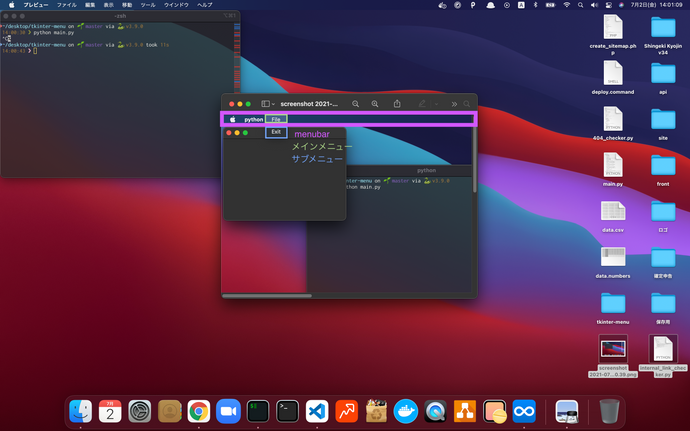Viewport: 690px width, 431px height.
Task: Show more toolbar items via double chevron
Action: 454,104
